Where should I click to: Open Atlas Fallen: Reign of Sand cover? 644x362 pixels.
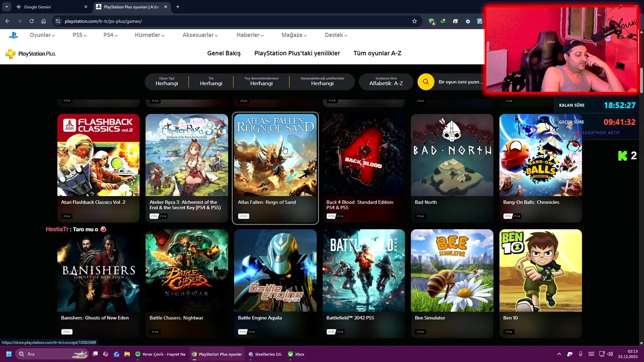click(x=275, y=155)
